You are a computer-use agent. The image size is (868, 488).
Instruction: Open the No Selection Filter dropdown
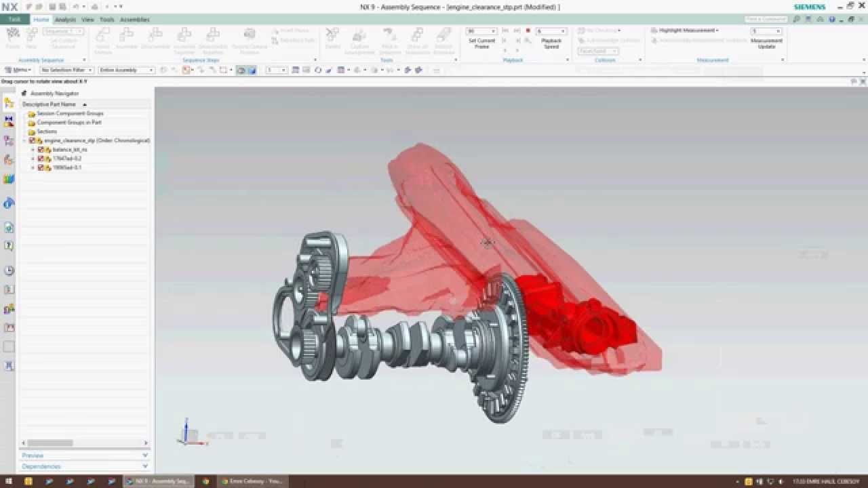pyautogui.click(x=66, y=70)
